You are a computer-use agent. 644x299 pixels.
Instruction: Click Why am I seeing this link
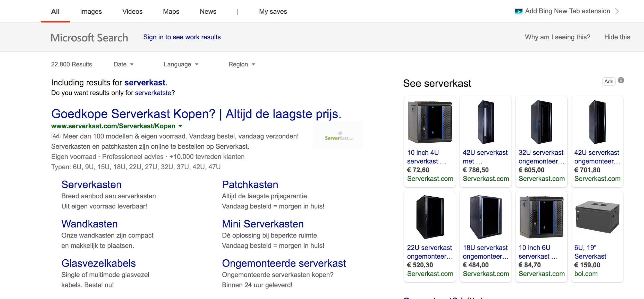click(x=557, y=37)
